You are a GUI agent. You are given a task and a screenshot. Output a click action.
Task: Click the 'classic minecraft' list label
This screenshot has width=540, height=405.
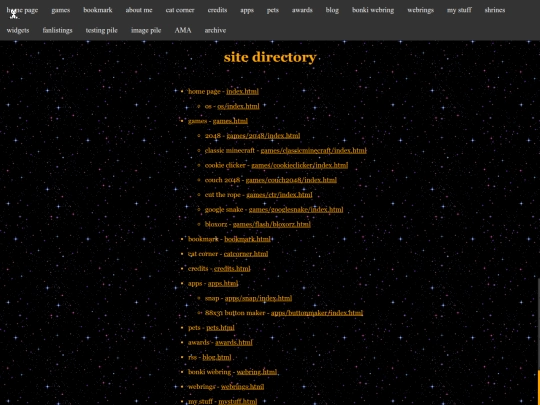click(x=230, y=150)
